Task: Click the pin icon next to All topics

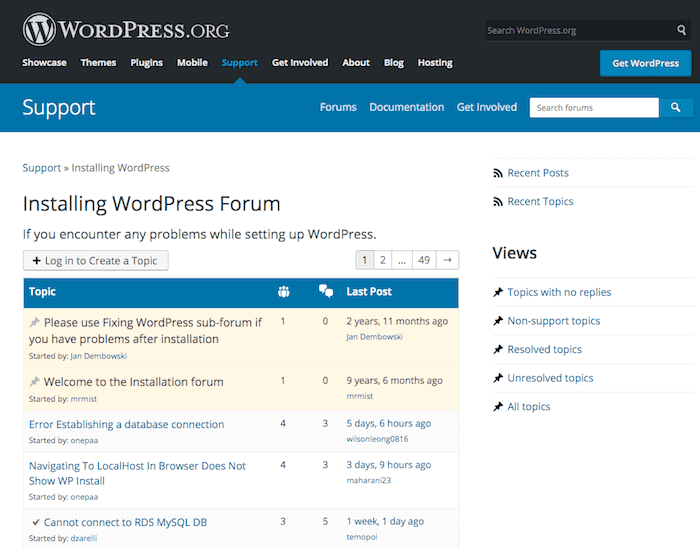Action: [498, 407]
